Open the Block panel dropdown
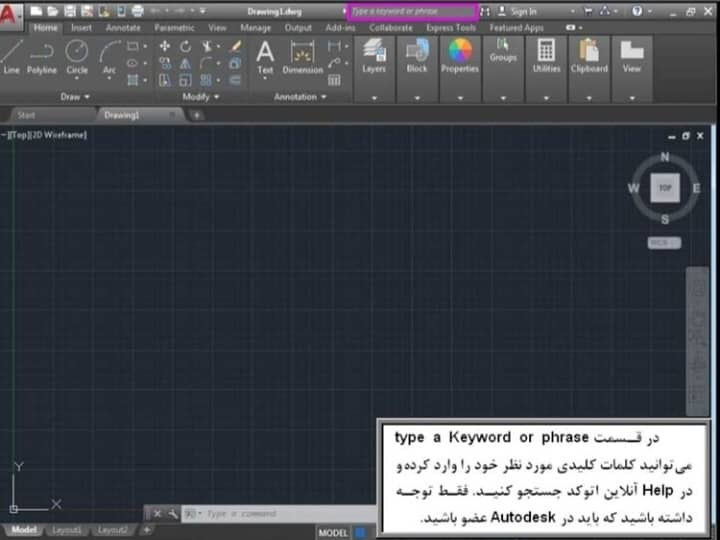 pyautogui.click(x=417, y=98)
